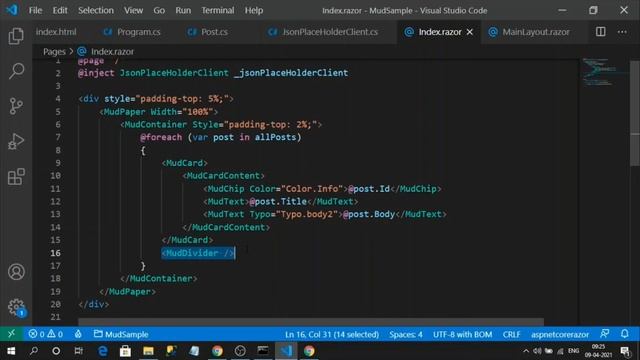Close the Index.razor tab
Viewport: 640px width, 360px height.
470,32
